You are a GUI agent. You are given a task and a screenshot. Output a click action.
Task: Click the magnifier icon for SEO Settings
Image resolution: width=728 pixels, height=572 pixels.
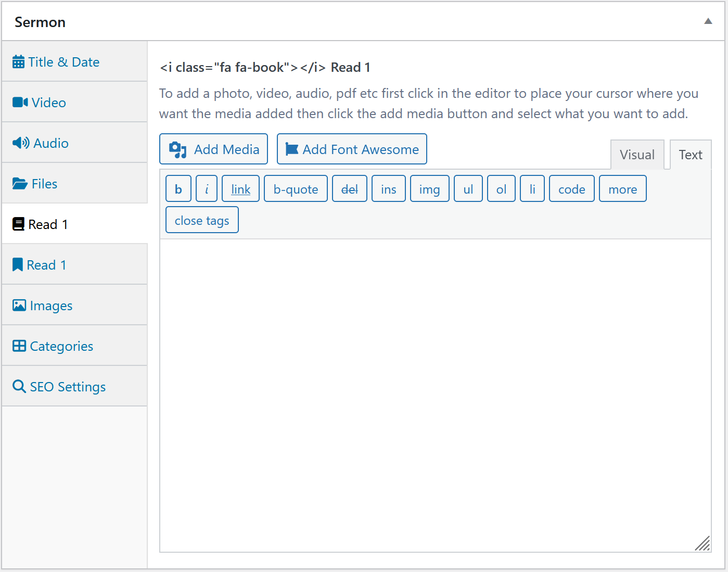(19, 387)
